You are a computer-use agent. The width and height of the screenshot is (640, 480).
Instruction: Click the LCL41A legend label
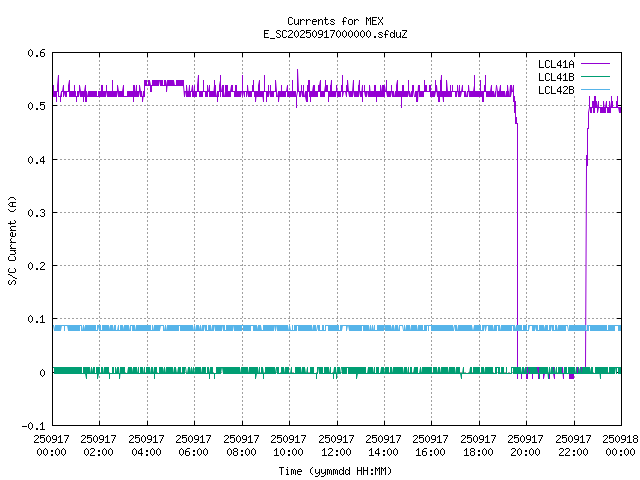tap(557, 63)
